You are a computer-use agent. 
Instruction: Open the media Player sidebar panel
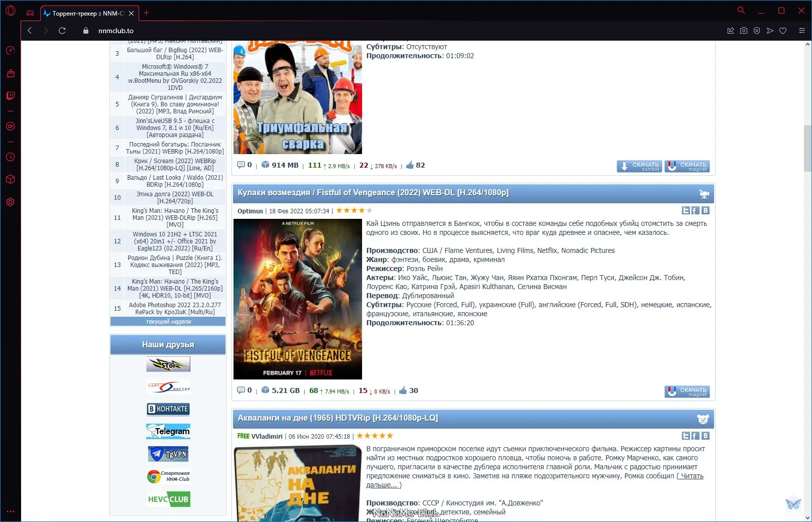point(10,126)
